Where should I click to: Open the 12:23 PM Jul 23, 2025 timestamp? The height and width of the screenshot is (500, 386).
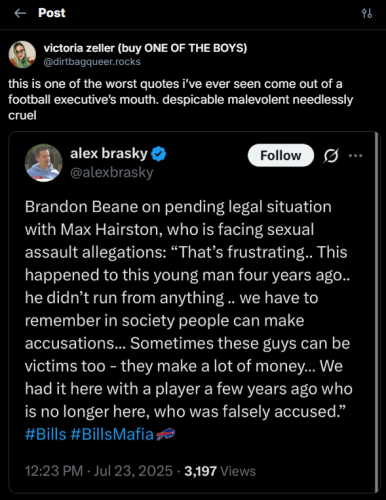[x=99, y=471]
